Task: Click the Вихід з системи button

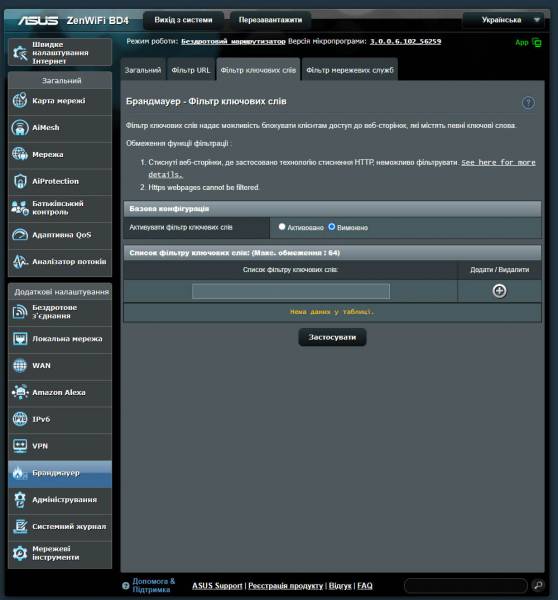Action: 183,20
